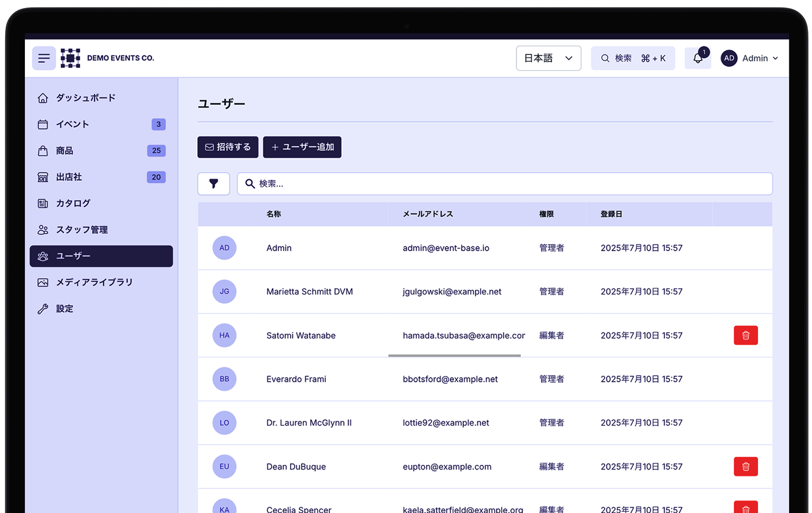The height and width of the screenshot is (513, 812).
Task: Open the 日本語 language dropdown
Action: click(x=549, y=58)
